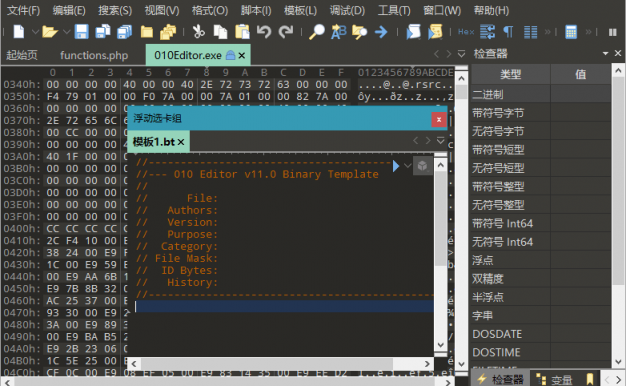Select the 无符号 Int64 inspector row
626x386 pixels.
coord(541,242)
